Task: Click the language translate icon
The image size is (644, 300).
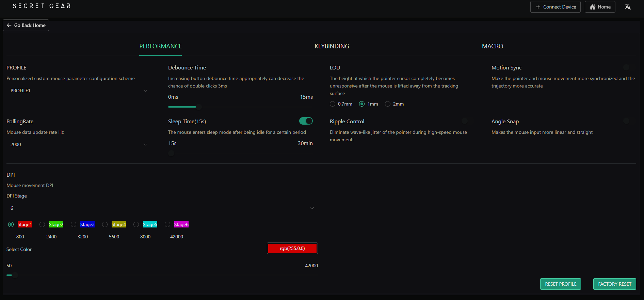Action: pos(628,7)
